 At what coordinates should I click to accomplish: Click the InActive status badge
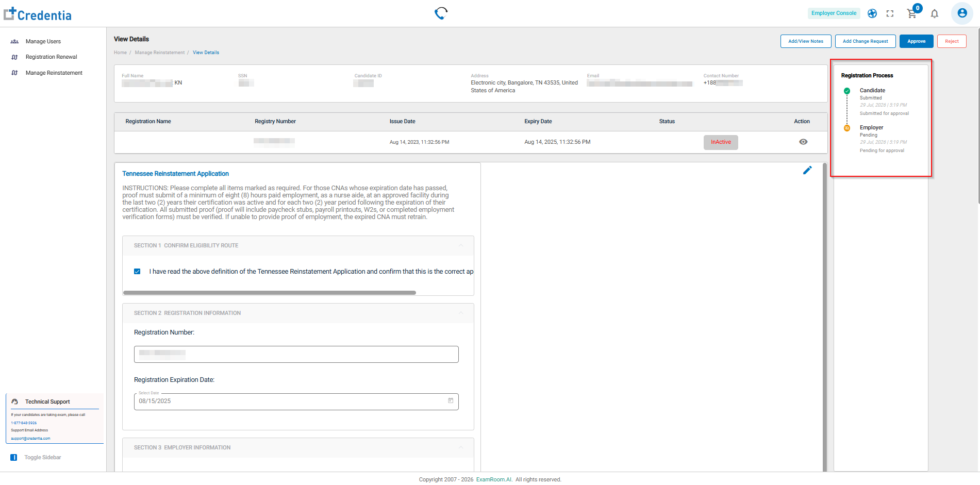pyautogui.click(x=721, y=142)
